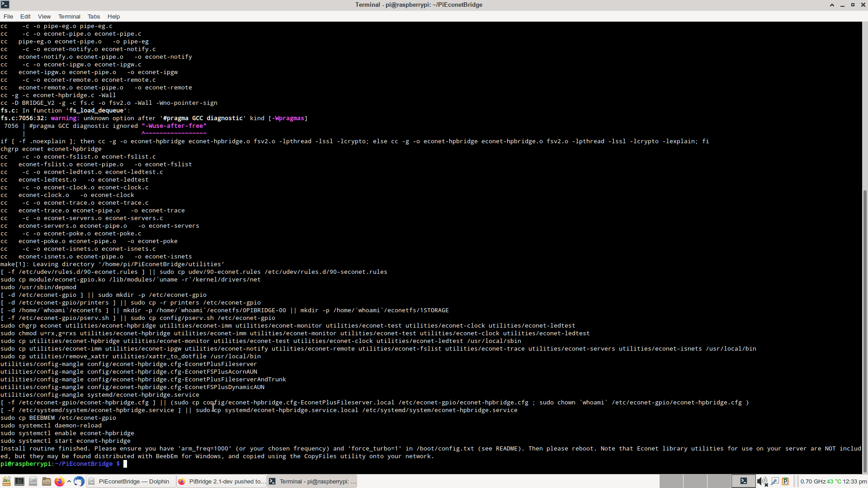868x488 pixels.
Task: Select the terminal workspace in pager
Action: tap(744, 481)
